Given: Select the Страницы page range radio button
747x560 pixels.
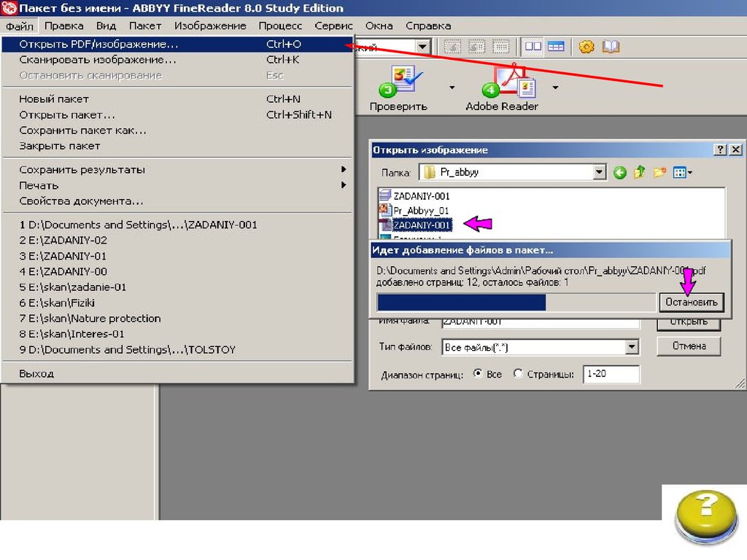Looking at the screenshot, I should point(518,374).
